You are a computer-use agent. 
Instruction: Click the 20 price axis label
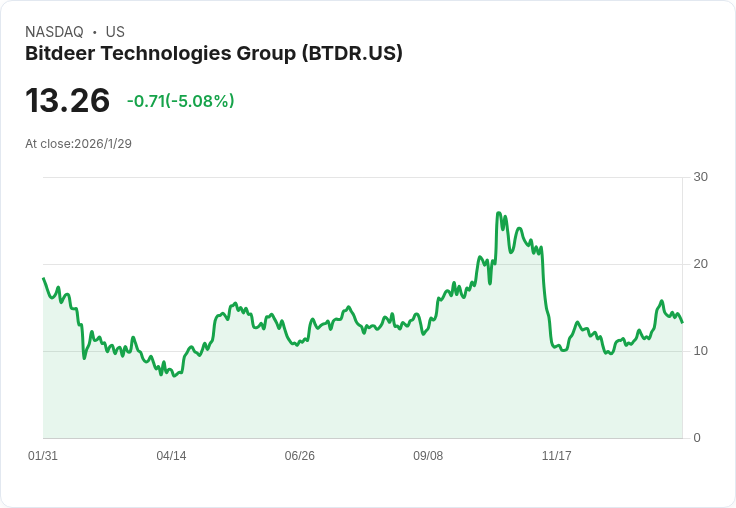point(700,264)
